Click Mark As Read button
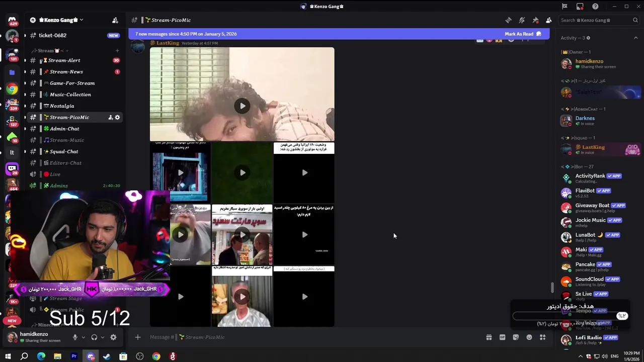 523,34
